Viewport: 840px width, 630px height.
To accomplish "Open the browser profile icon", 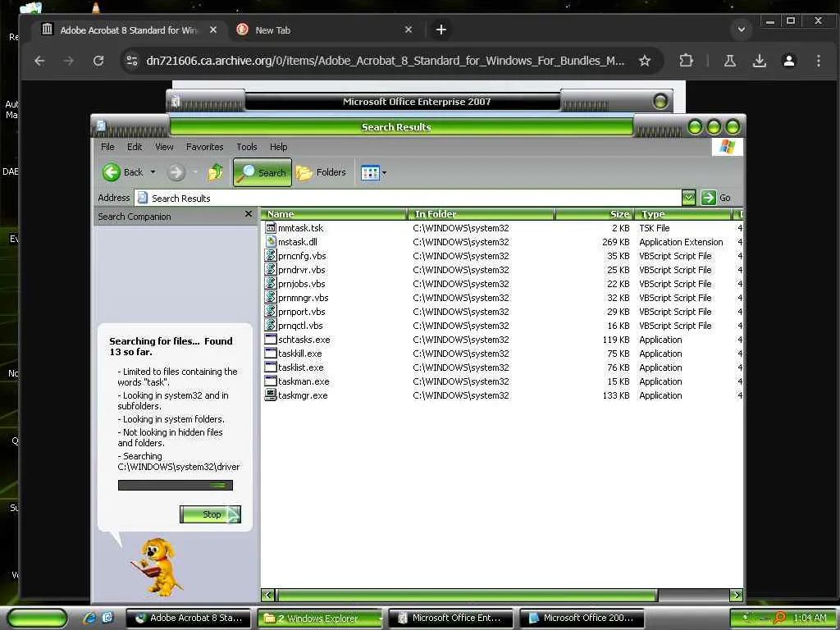I will [x=788, y=61].
